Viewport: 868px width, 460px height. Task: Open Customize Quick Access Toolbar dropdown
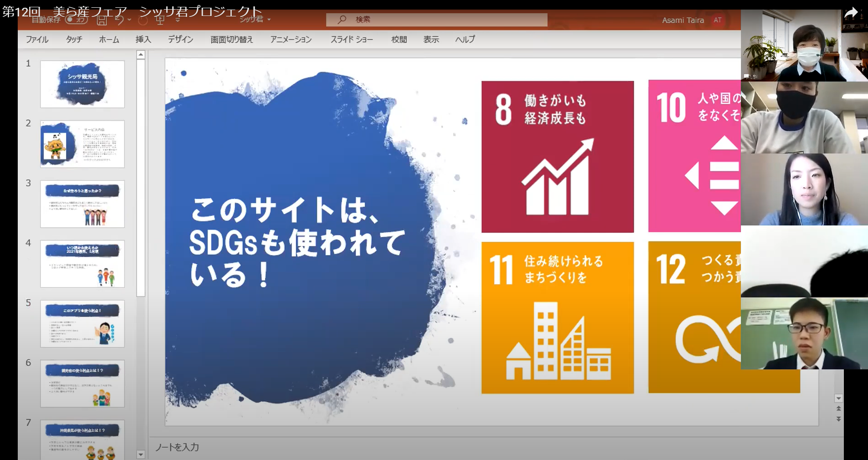pos(178,20)
